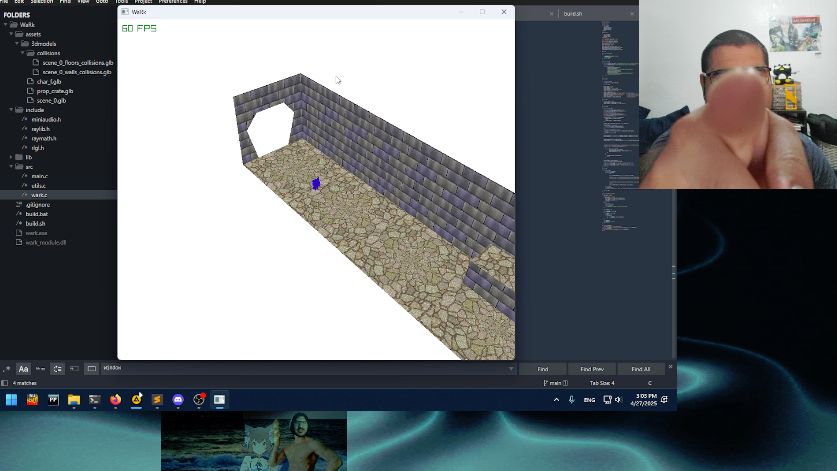Open the .gitignore file
The image size is (837, 471).
click(x=38, y=205)
